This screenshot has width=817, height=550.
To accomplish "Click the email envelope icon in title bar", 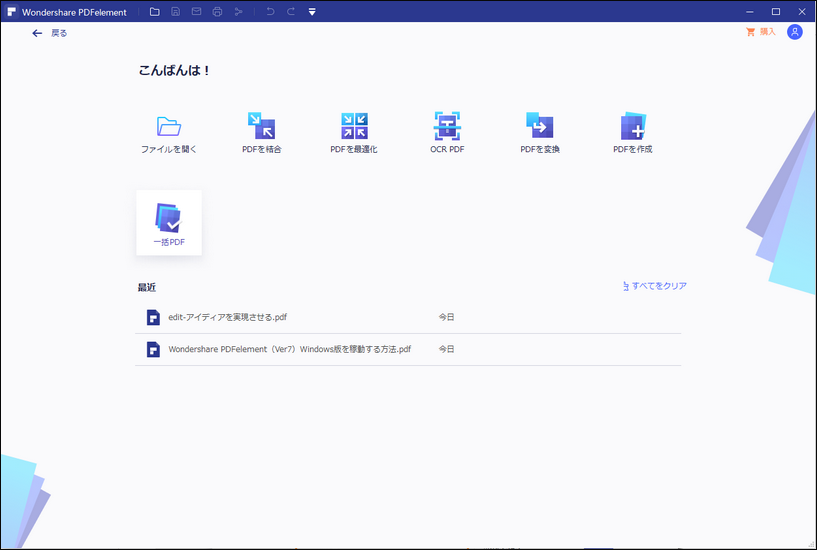I will point(196,11).
